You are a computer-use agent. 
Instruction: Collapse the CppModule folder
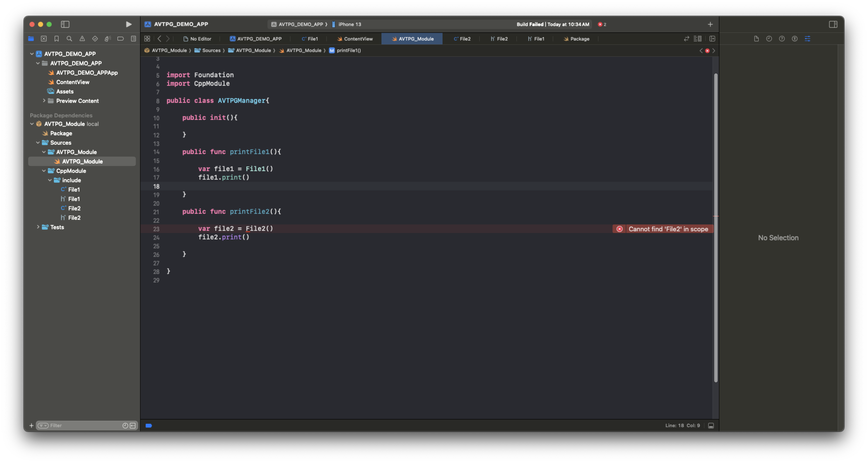44,171
